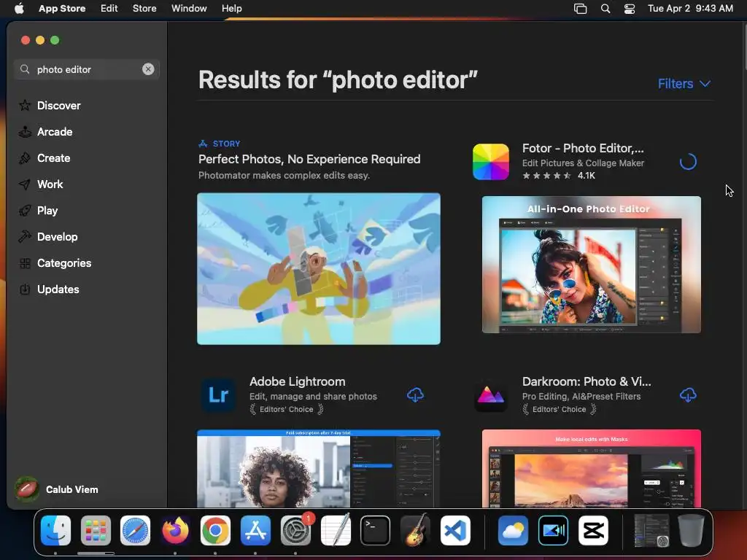This screenshot has width=747, height=560.
Task: Open the Fotor star rating 4.1K
Action: [559, 175]
